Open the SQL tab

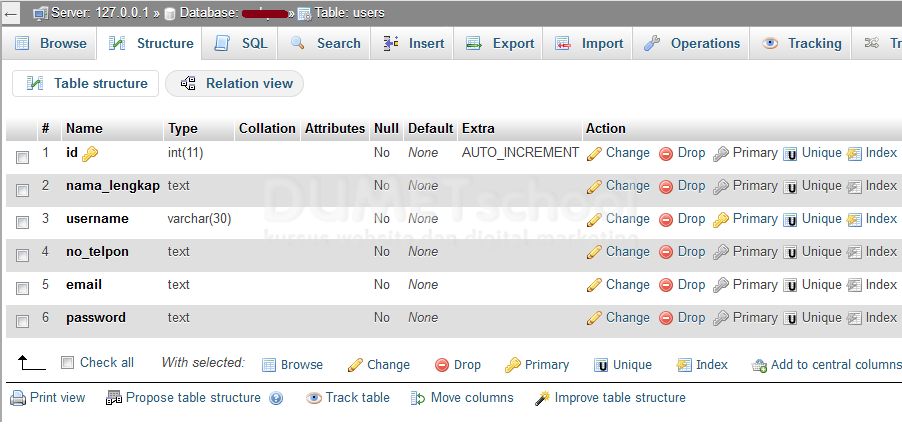(240, 44)
